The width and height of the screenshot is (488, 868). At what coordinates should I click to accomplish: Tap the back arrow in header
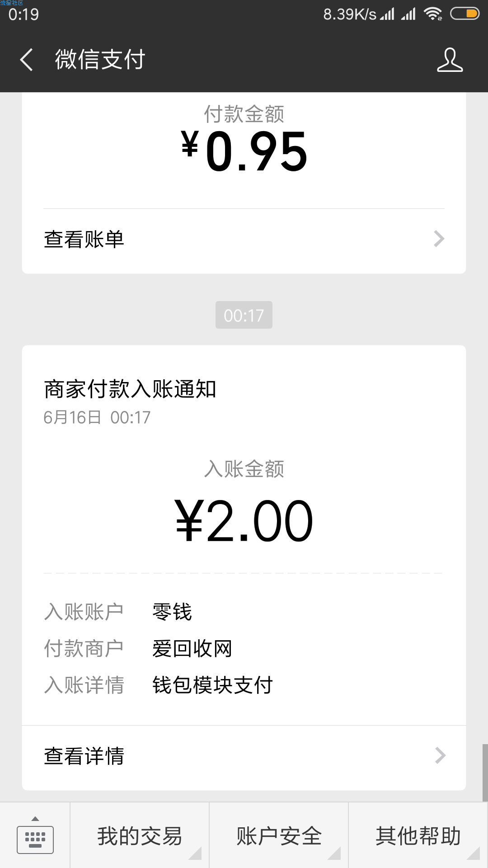(x=27, y=60)
